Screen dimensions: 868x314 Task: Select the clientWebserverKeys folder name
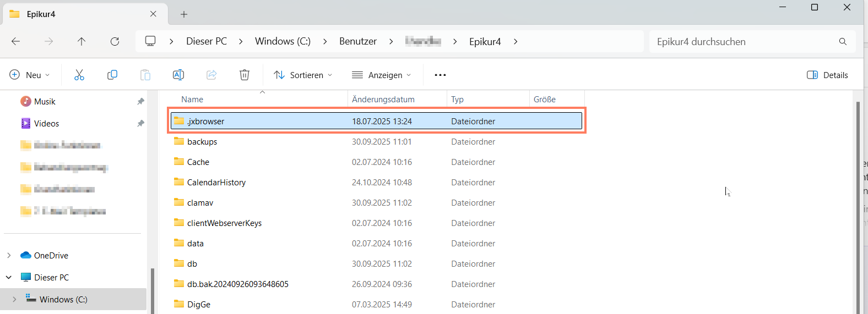pyautogui.click(x=224, y=223)
